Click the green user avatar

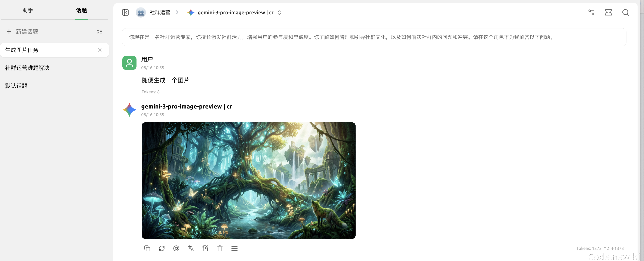point(129,63)
